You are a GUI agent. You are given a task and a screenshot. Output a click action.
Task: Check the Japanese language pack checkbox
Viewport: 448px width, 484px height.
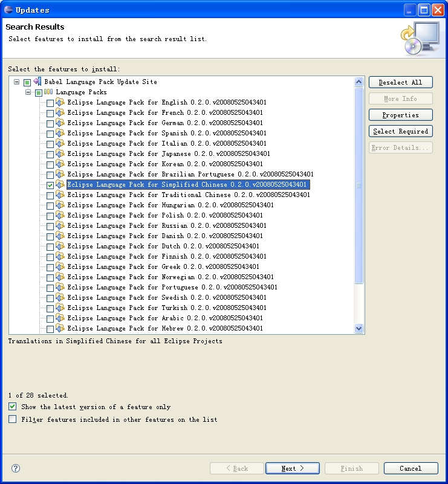50,154
